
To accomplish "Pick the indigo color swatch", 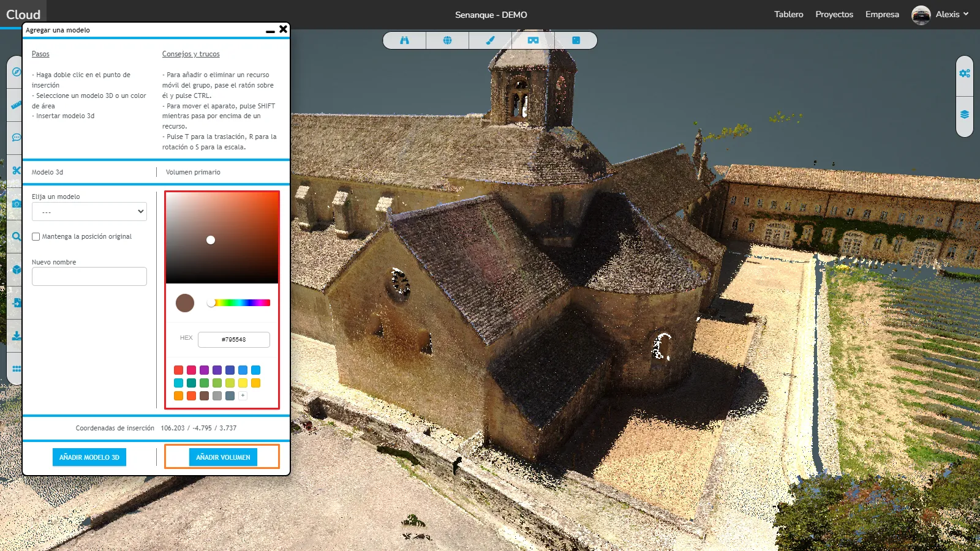I will [230, 370].
